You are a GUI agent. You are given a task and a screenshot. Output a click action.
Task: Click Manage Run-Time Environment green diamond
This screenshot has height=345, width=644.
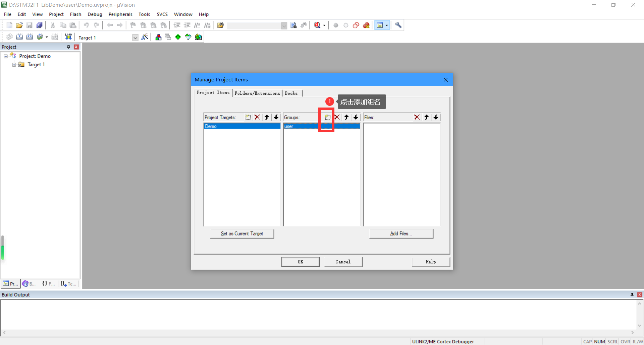click(x=178, y=37)
